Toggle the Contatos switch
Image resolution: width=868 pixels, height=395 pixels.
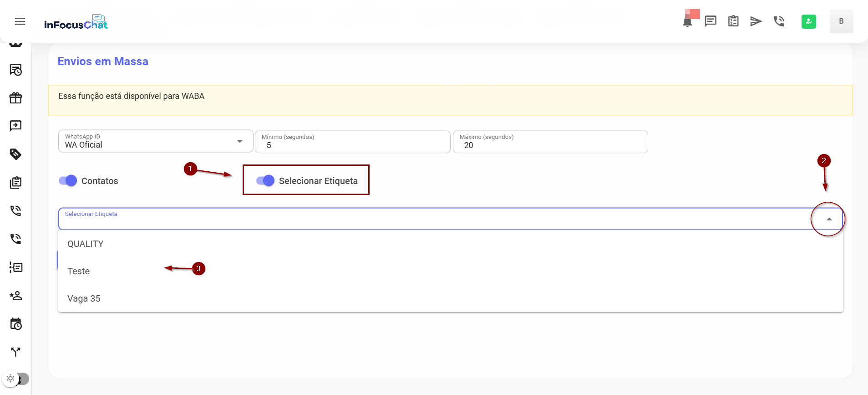coord(68,181)
